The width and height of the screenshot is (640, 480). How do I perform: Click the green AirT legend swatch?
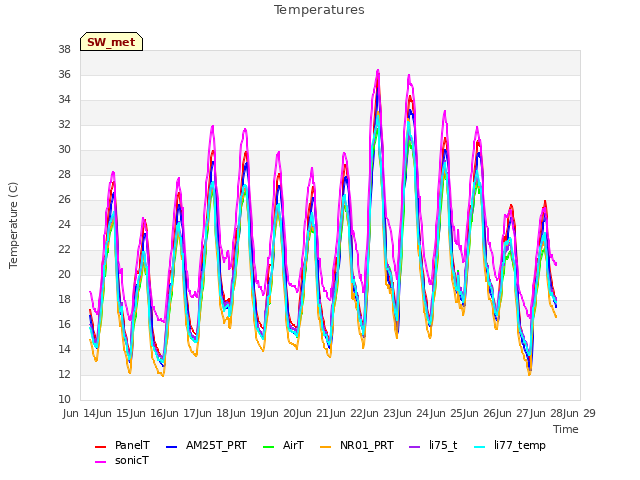(x=269, y=447)
